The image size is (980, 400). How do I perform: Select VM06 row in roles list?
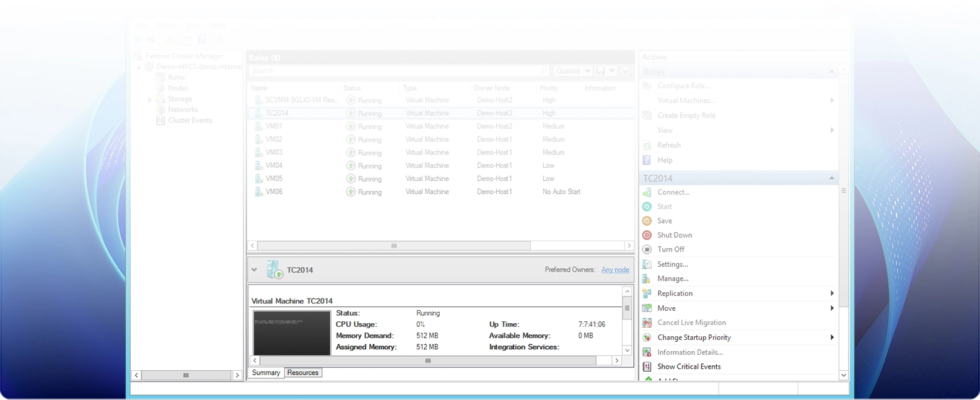click(x=274, y=192)
